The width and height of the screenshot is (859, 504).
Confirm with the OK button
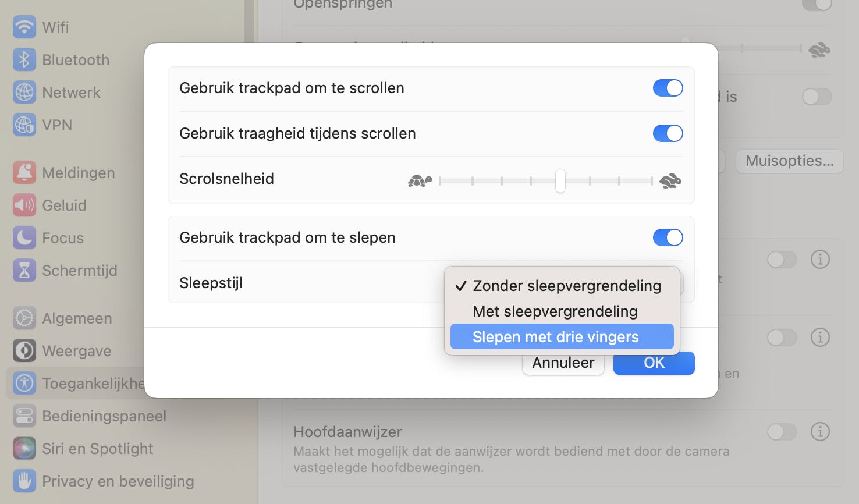pos(654,363)
